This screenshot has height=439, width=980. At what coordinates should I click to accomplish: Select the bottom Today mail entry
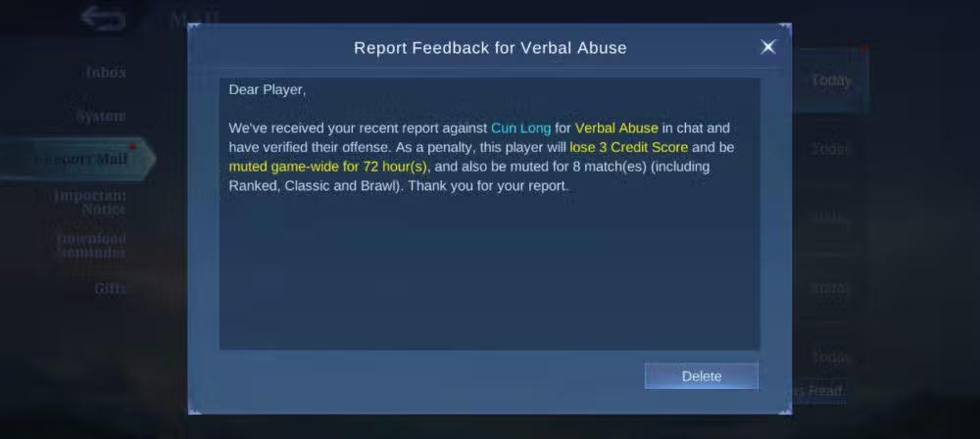pyautogui.click(x=831, y=357)
